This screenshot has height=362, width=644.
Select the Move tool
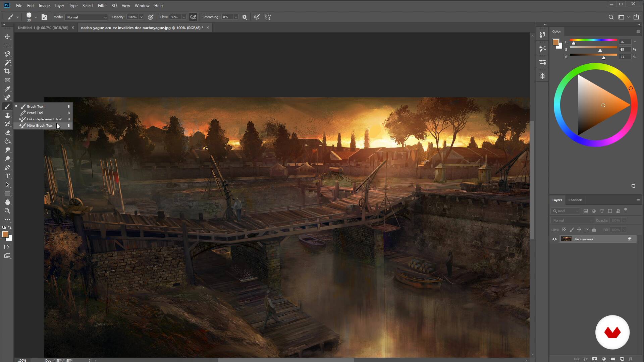tap(7, 37)
